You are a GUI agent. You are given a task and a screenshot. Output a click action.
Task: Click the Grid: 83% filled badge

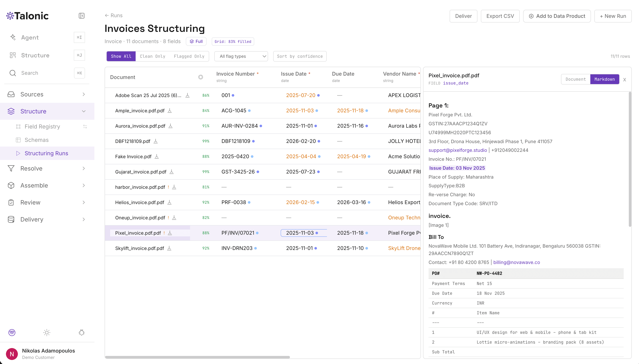233,41
